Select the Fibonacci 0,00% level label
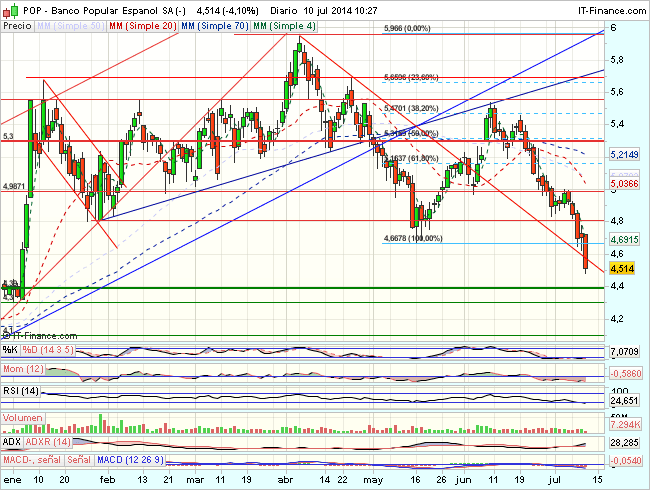 (407, 29)
